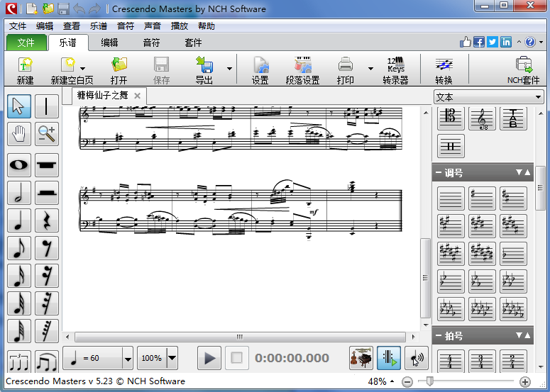The height and width of the screenshot is (392, 550).
Task: Select the quarter rest tool
Action: click(x=47, y=220)
